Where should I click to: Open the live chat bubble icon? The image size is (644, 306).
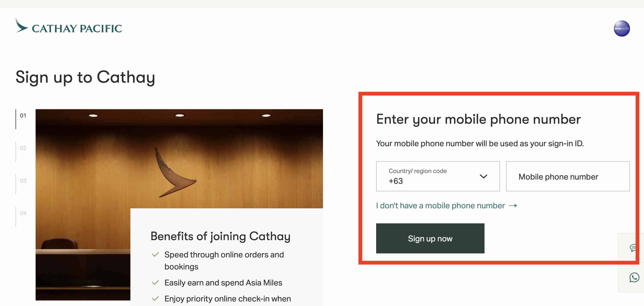click(x=633, y=248)
